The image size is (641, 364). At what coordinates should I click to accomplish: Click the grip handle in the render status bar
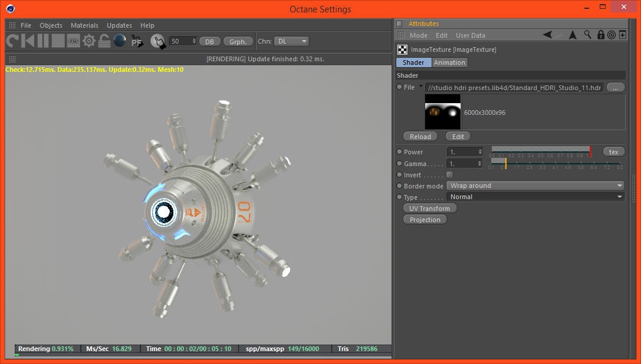point(12,59)
